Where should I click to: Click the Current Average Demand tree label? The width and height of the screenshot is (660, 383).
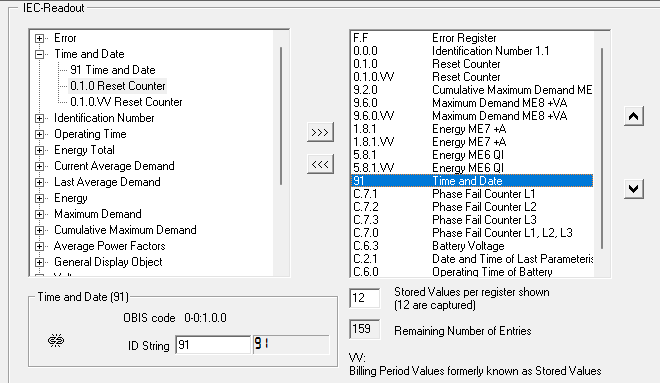click(114, 166)
